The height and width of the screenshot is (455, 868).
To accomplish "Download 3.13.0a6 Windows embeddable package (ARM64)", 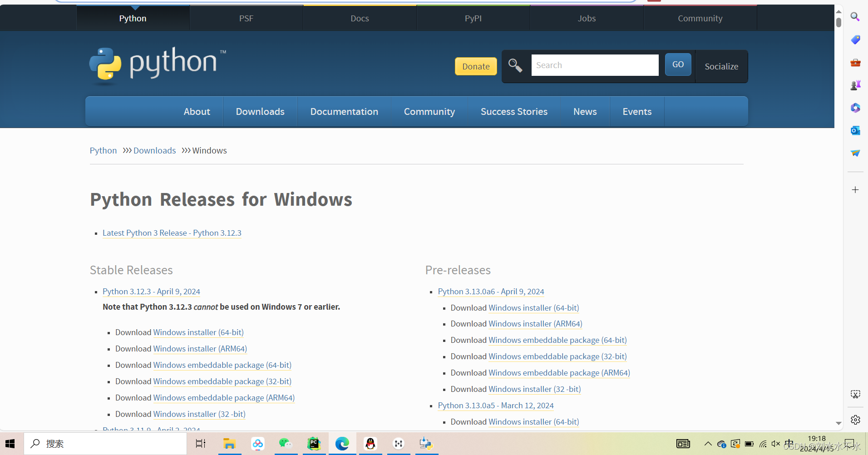I will tap(559, 373).
